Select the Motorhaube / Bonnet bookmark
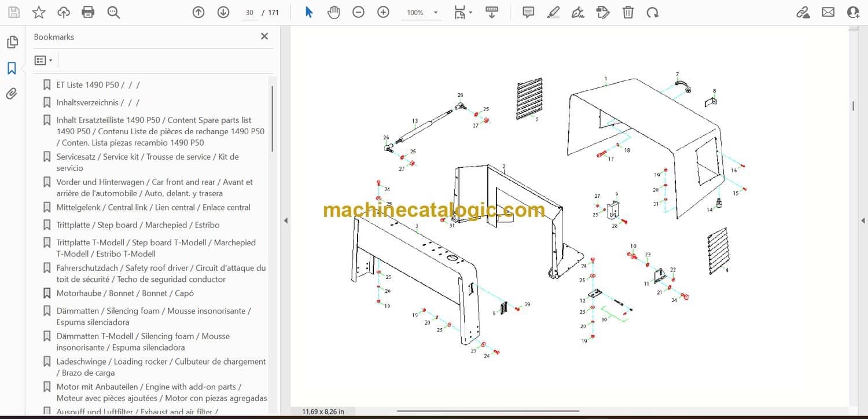This screenshot has width=868, height=419. (125, 293)
